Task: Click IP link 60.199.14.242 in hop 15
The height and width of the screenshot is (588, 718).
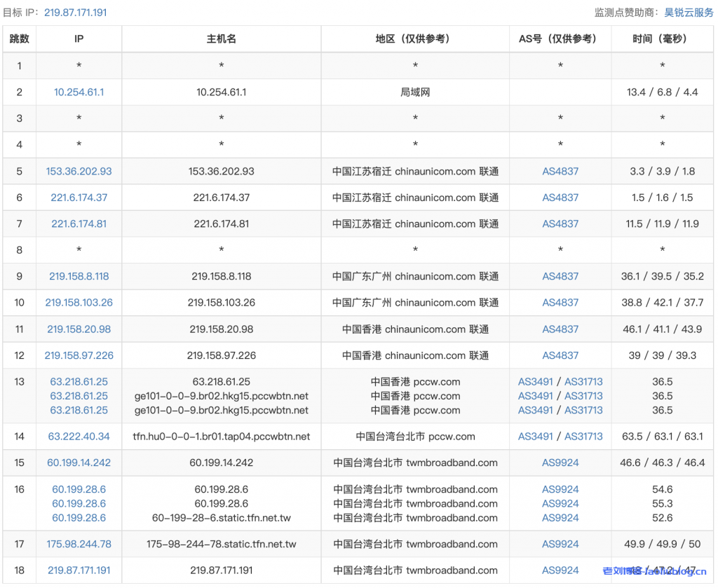Action: pyautogui.click(x=79, y=463)
